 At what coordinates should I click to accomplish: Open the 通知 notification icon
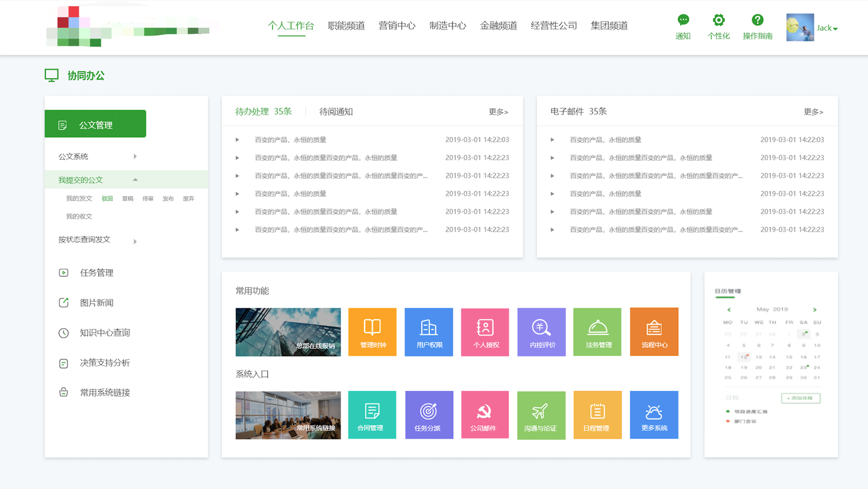tap(683, 20)
